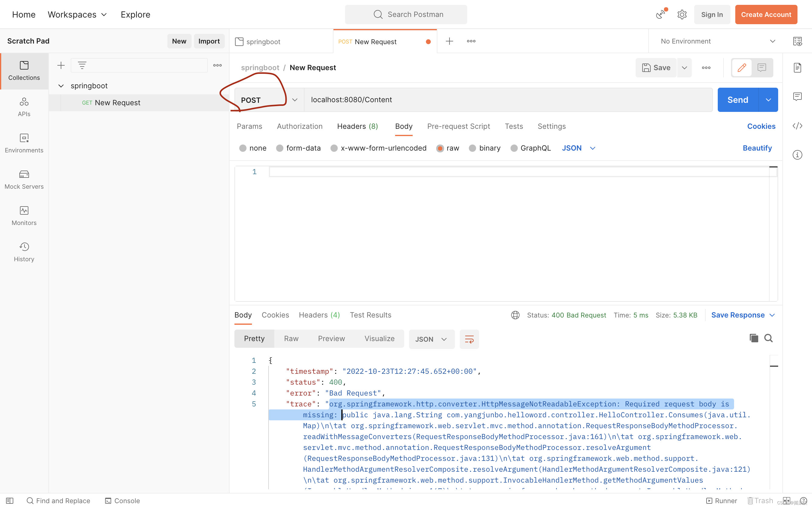Screen dimensions: 812x508
Task: Open settings gear icon
Action: click(682, 15)
